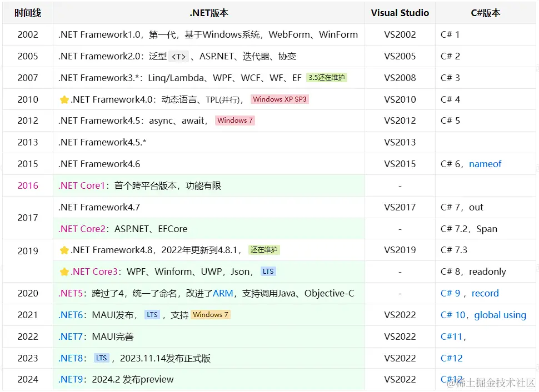
Task: Click the .NET Framework4.6 cell
Action: 209,164
